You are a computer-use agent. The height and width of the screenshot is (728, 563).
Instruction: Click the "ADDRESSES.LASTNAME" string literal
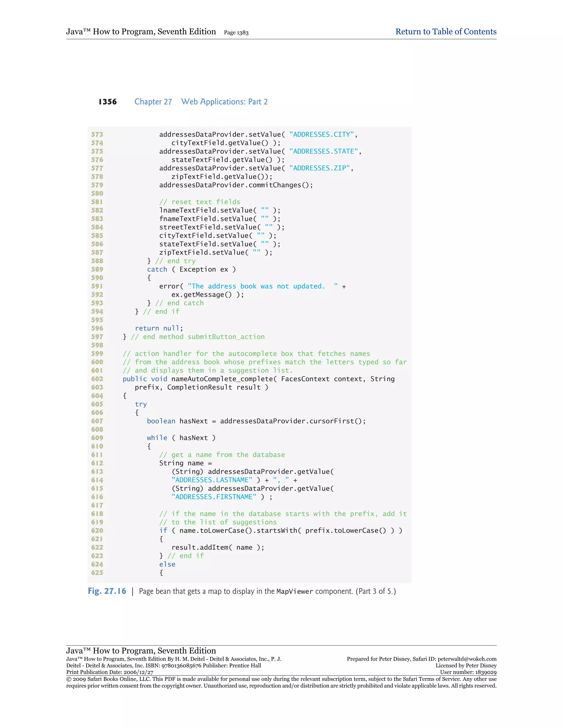click(x=212, y=480)
